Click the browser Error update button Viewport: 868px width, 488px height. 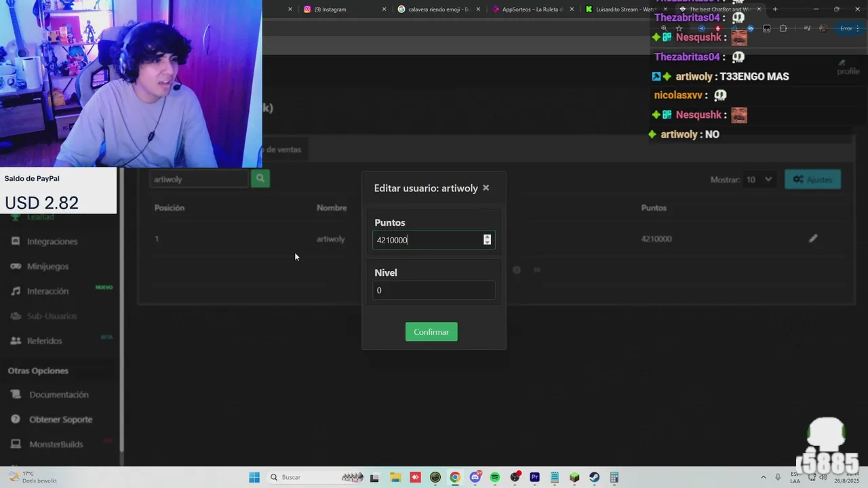848,28
